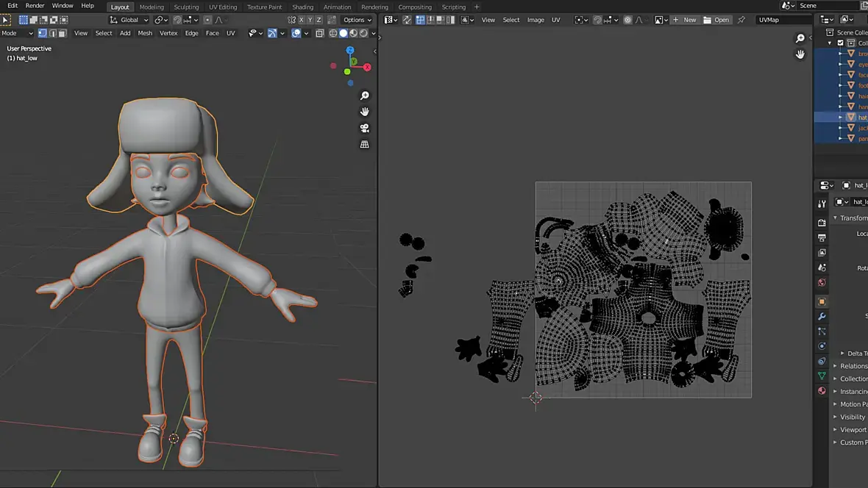This screenshot has width=868, height=488.
Task: Select the pan hand icon in 3D viewport
Action: [x=364, y=112]
